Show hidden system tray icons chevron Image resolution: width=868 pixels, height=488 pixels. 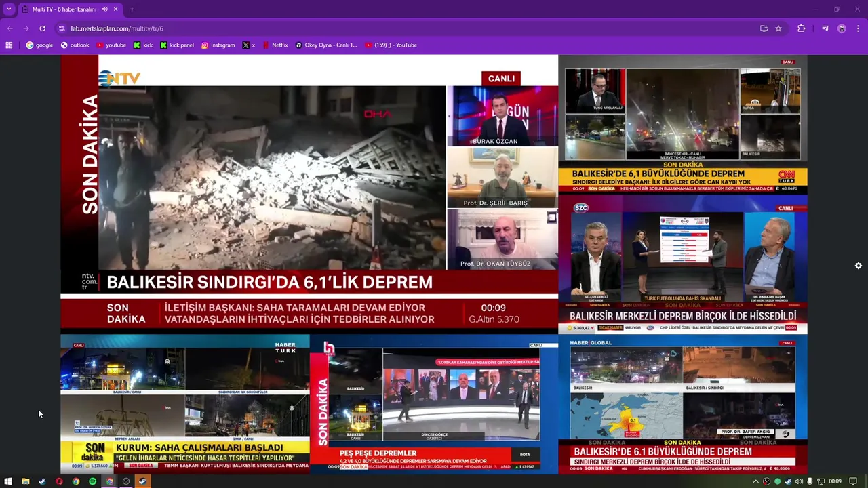tap(756, 481)
